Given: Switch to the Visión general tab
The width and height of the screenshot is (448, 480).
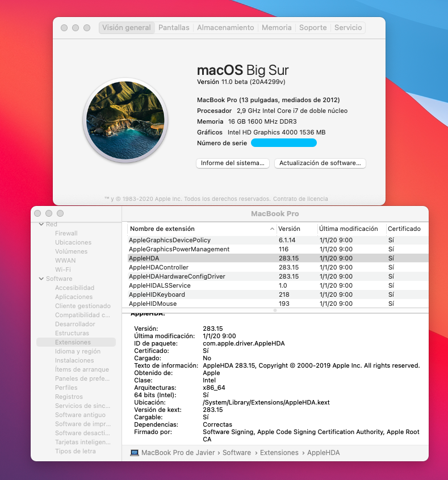Looking at the screenshot, I should (x=126, y=28).
